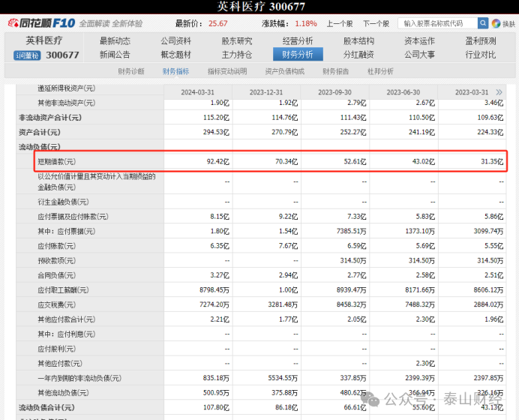Viewport: 519px width, 420px height.
Task: Select the 一年内到期的非流动负债(元) row label
Action: (79, 378)
